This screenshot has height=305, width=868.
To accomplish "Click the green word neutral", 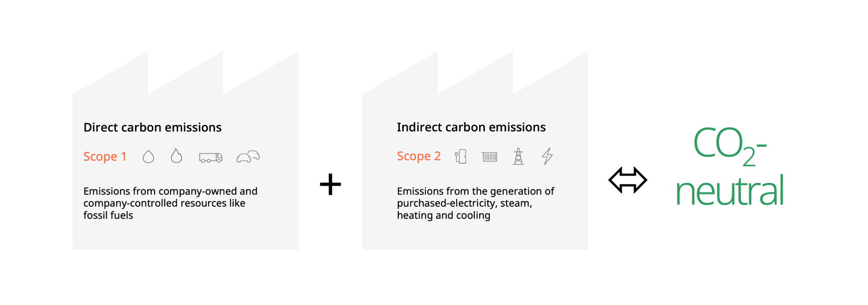I will click(x=730, y=190).
